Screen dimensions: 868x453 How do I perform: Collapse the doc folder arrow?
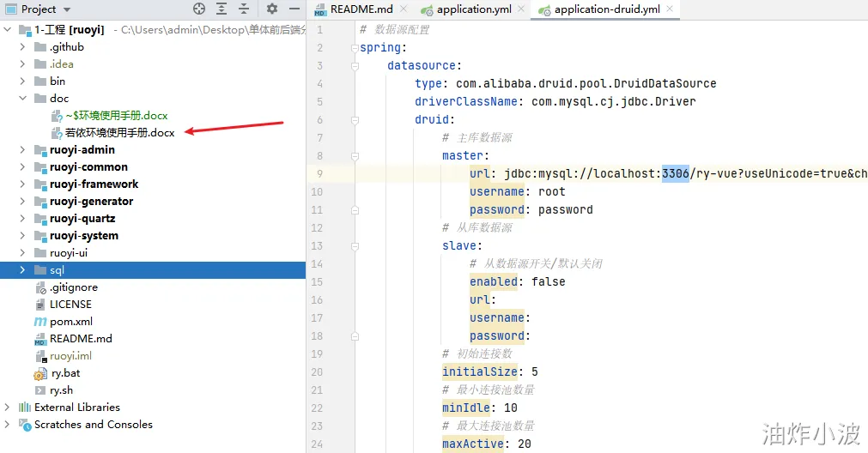(22, 99)
